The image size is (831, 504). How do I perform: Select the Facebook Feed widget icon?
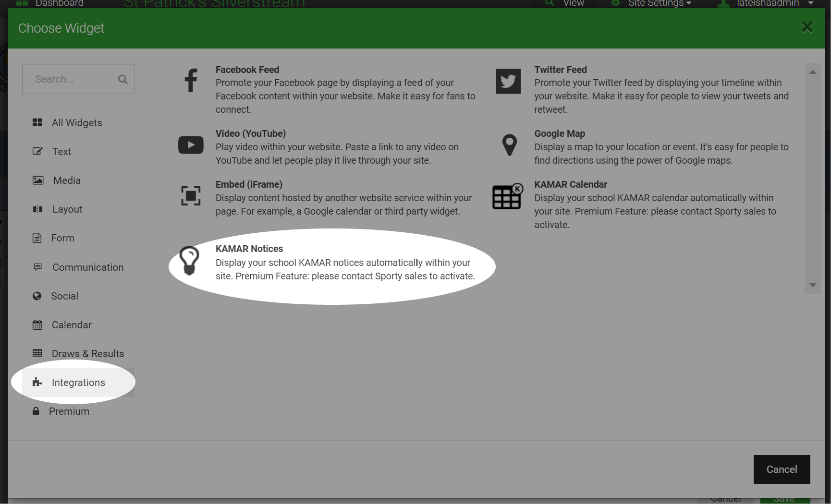click(x=191, y=80)
